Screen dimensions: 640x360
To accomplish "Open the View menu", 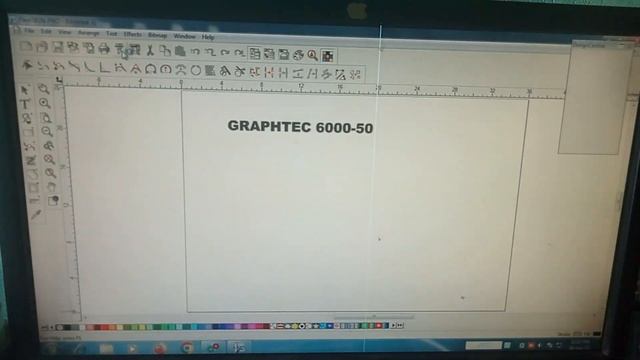I will pyautogui.click(x=64, y=32).
